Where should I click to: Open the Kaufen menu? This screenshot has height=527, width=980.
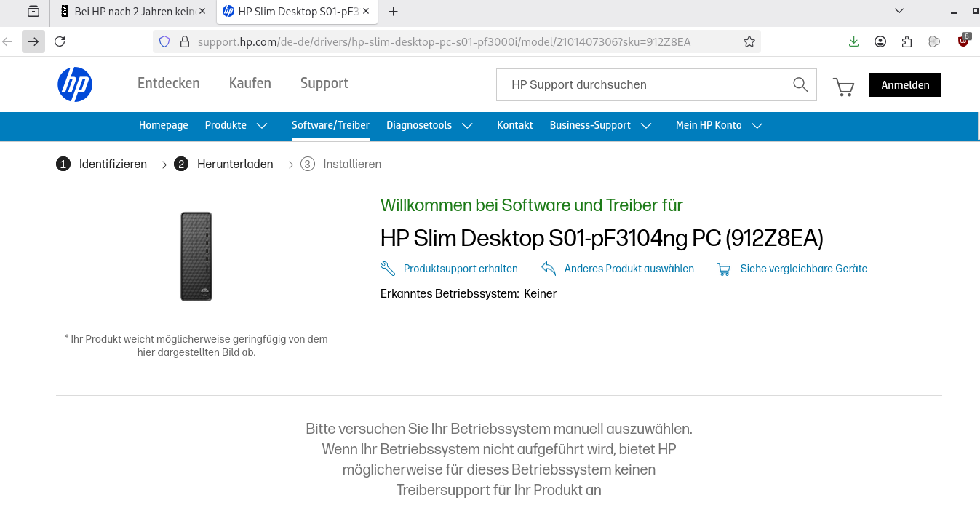coord(250,83)
